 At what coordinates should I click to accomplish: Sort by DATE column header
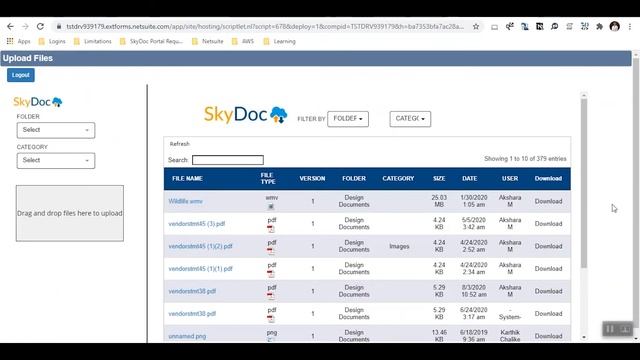470,178
